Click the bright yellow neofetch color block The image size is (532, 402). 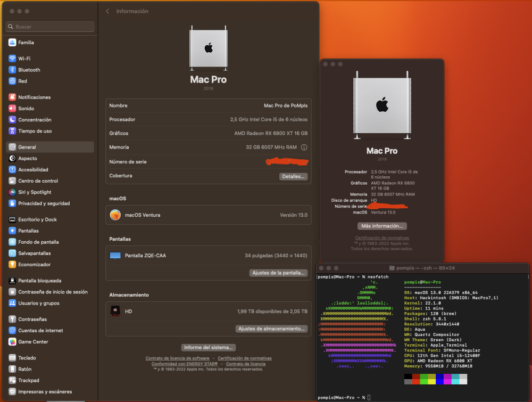coord(431,382)
